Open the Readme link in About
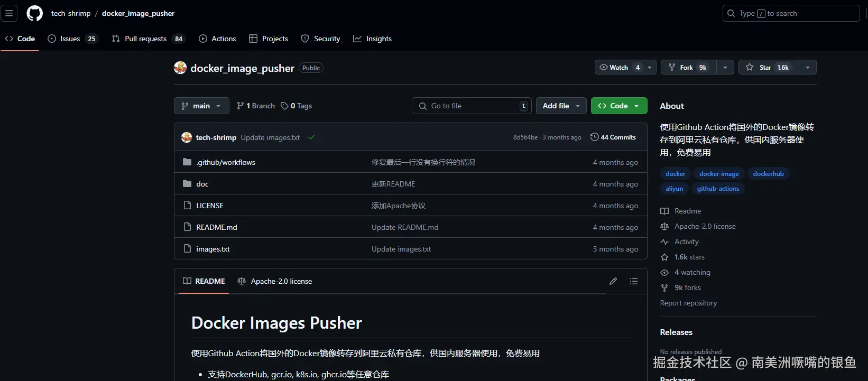Screen dimensions: 868x381 [681, 211]
